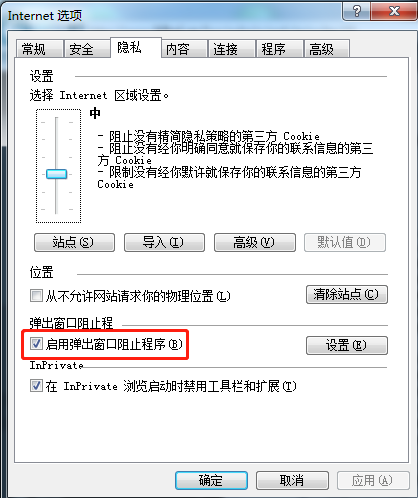
Task: Click the 站点(S) button
Action: pos(74,242)
